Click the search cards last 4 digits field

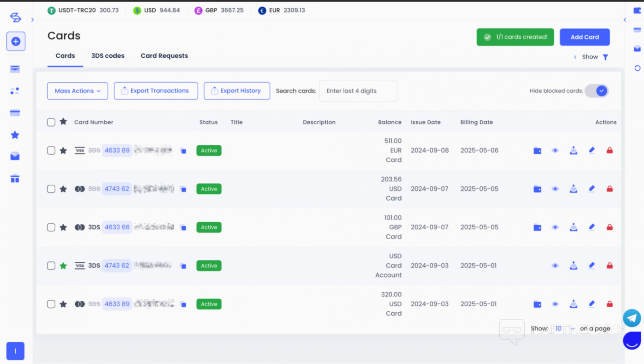[x=358, y=91]
